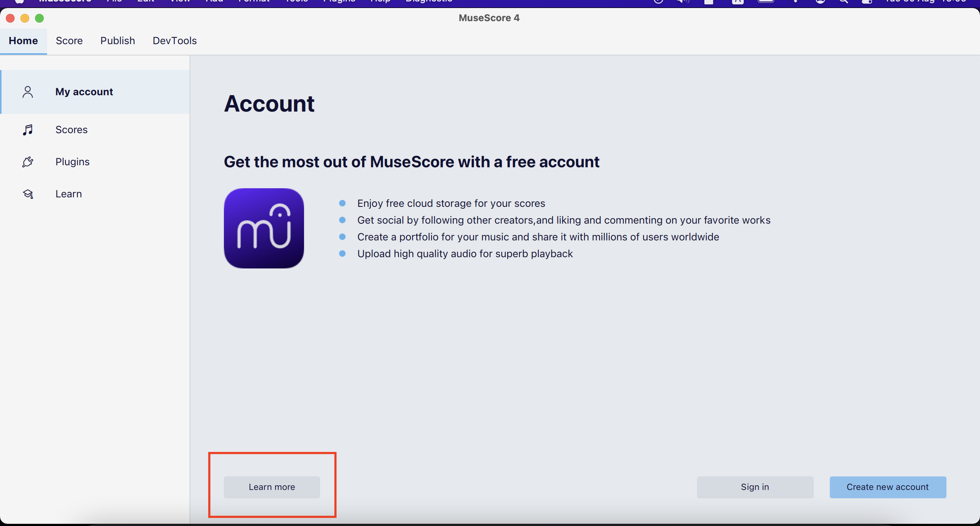The width and height of the screenshot is (980, 526).
Task: Click the Learn more button
Action: click(x=272, y=487)
